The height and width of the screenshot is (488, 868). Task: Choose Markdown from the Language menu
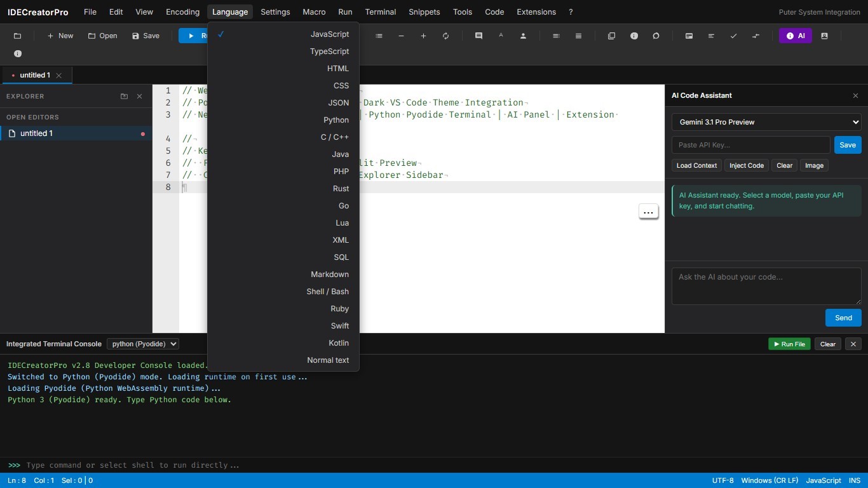[x=283, y=274]
